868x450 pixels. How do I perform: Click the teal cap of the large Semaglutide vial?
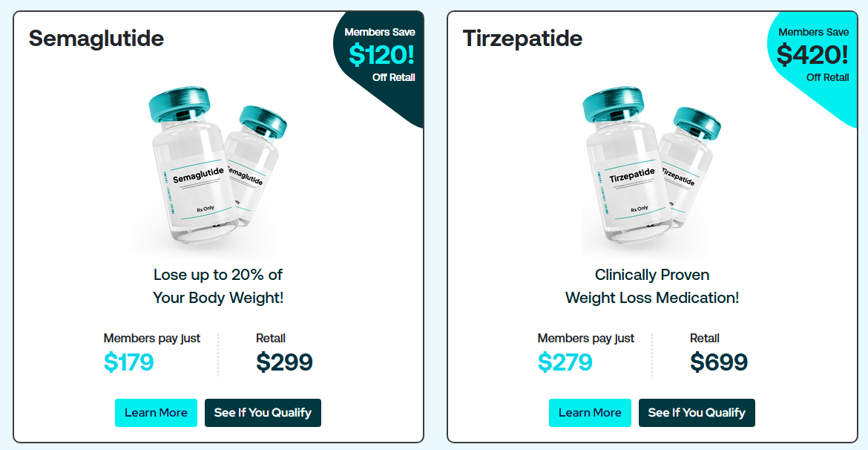tap(178, 104)
